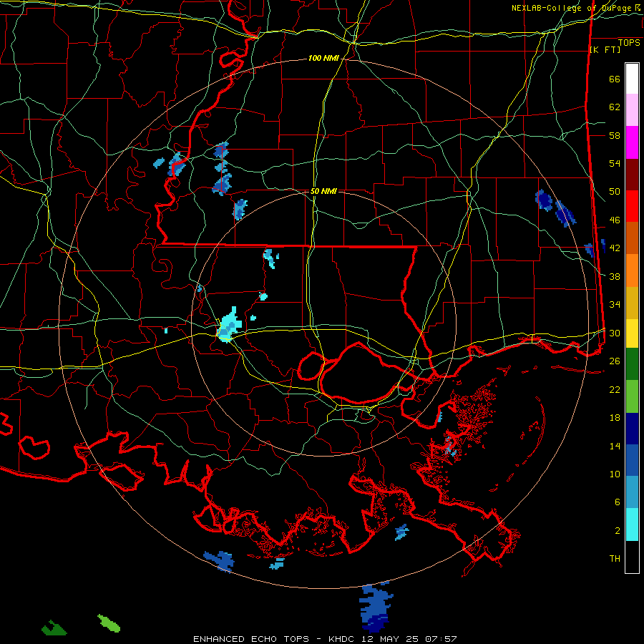
Task: Click the '22' legend value
Action: pos(615,389)
